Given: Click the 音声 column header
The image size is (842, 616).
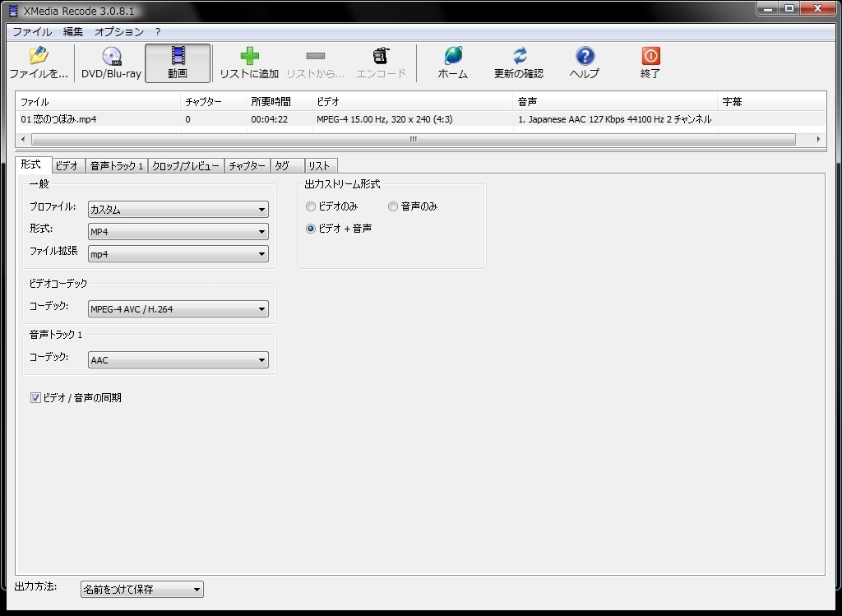Looking at the screenshot, I should [x=615, y=101].
